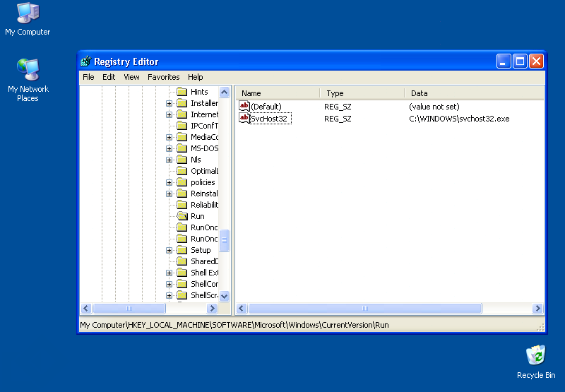The image size is (565, 392).
Task: Click tree pane horizontal scroll right arrow
Action: [213, 308]
